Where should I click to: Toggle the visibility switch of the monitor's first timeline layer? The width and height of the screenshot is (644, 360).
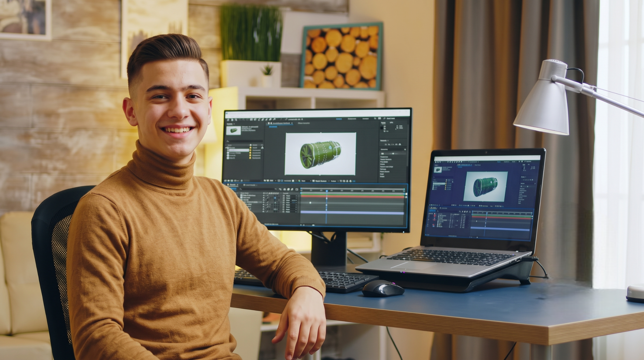coord(264,196)
